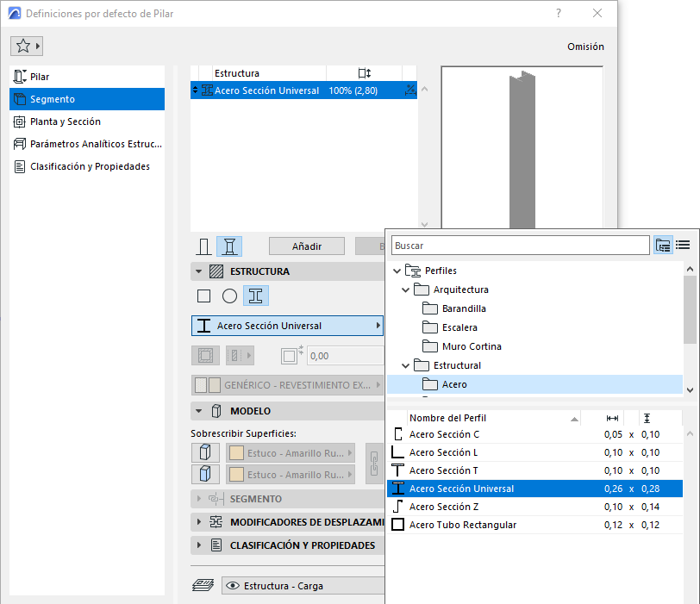Select the Pilar page in sidebar
The height and width of the screenshot is (604, 700).
pyautogui.click(x=87, y=77)
